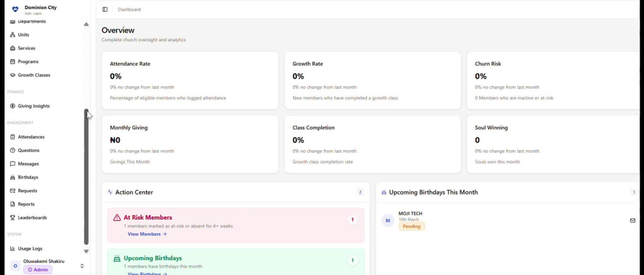Click the Dominion City heart logo
The width and height of the screenshot is (644, 275).
tap(15, 9)
